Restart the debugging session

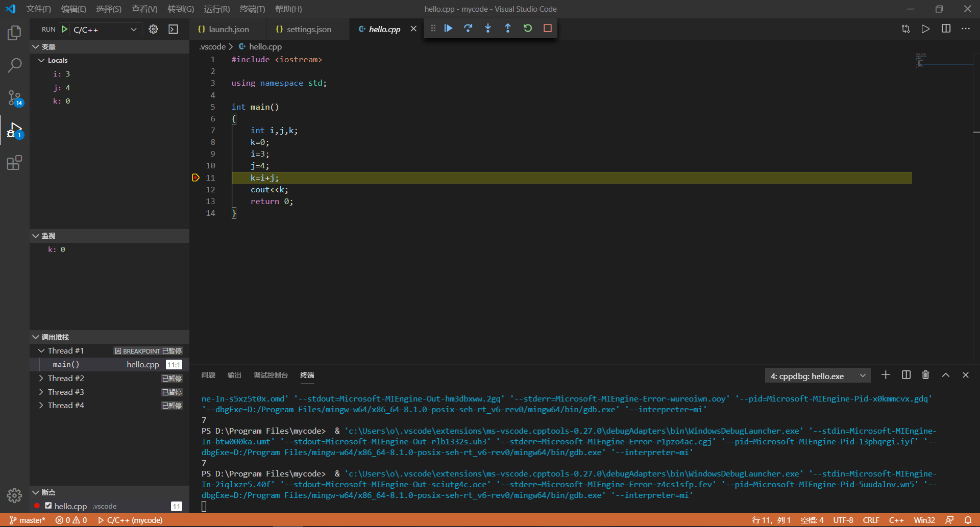click(528, 29)
